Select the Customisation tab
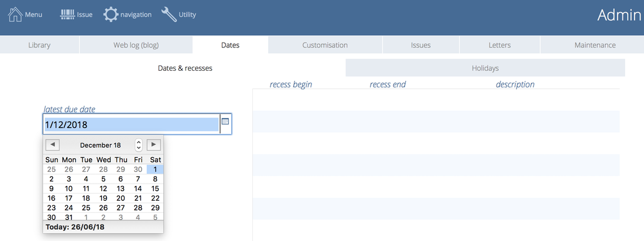644x241 pixels. point(325,45)
